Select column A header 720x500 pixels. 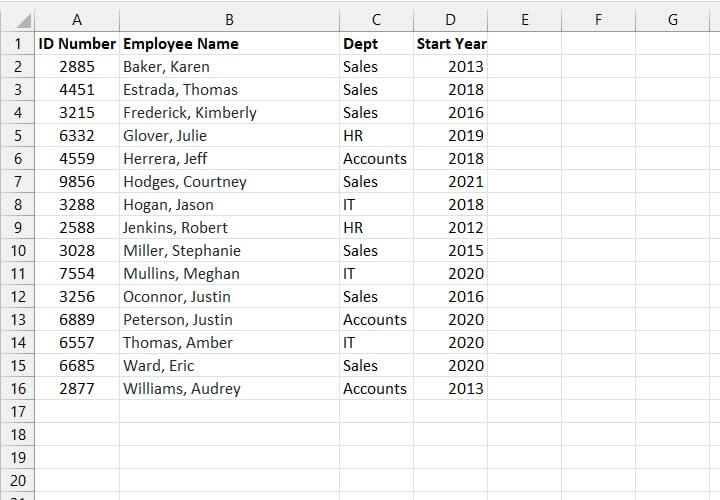(x=77, y=19)
